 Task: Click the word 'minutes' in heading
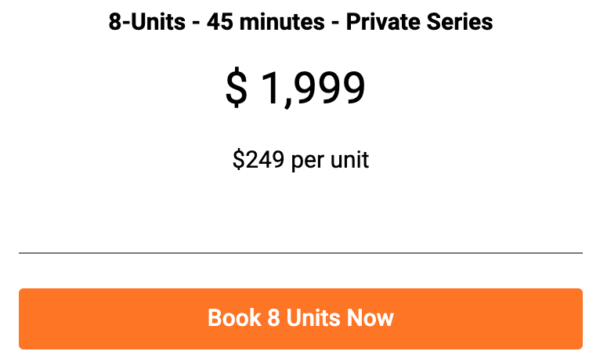click(x=282, y=22)
